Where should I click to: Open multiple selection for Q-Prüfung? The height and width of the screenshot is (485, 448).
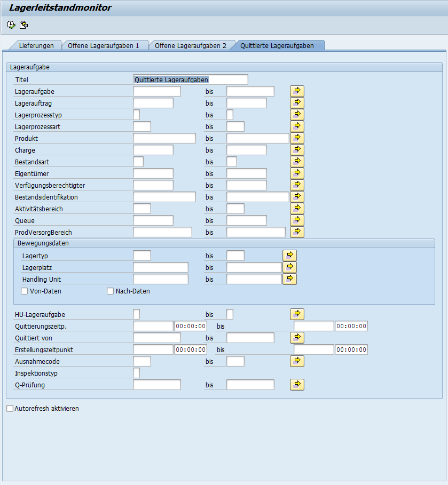point(297,385)
